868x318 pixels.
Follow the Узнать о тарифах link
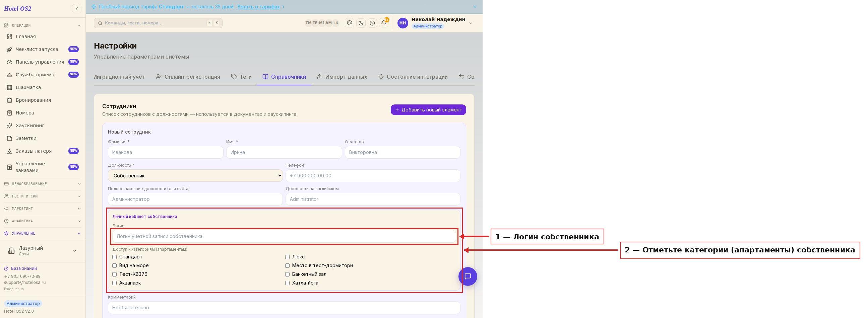tap(258, 7)
